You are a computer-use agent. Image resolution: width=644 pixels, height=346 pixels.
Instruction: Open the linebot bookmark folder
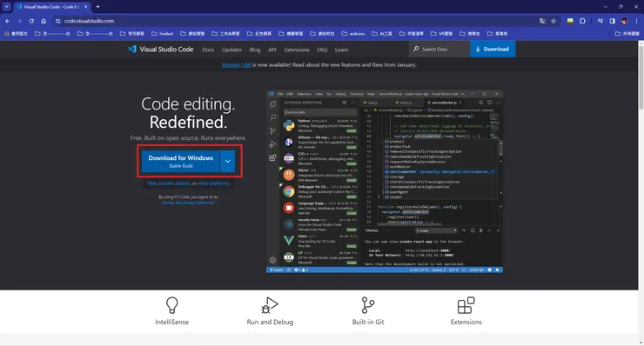pyautogui.click(x=162, y=34)
